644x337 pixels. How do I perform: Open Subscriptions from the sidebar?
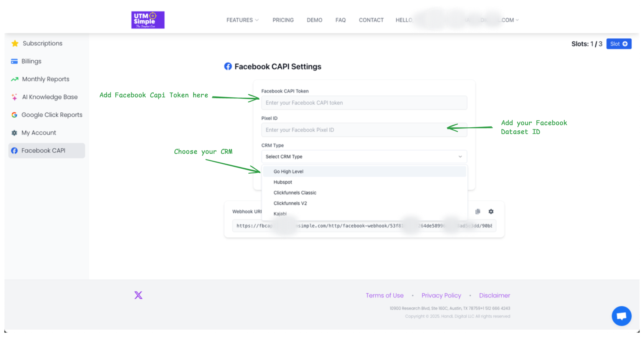coord(42,43)
